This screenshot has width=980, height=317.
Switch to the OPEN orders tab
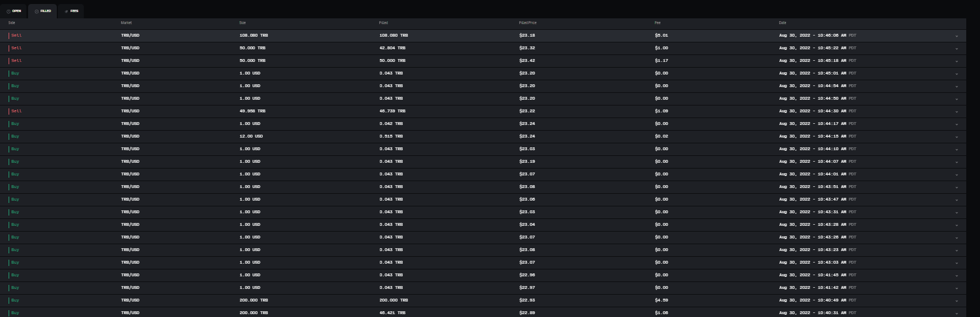[x=14, y=11]
